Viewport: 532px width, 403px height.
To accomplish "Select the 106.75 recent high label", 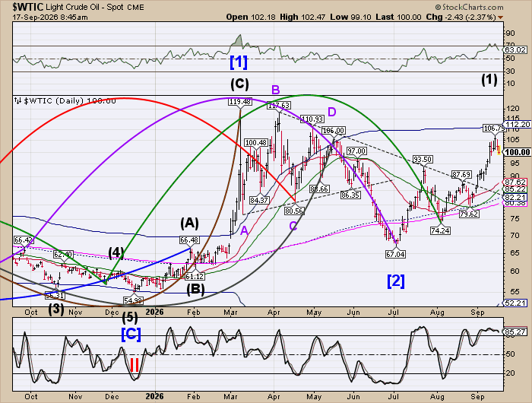I will [494, 129].
